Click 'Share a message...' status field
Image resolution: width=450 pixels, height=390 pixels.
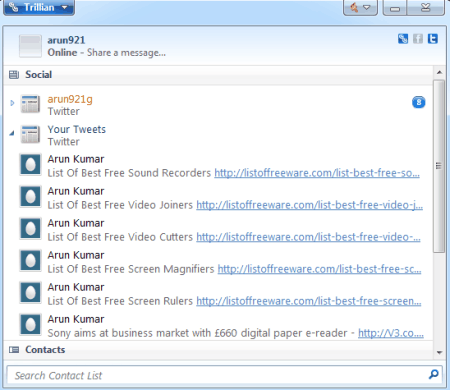point(126,53)
